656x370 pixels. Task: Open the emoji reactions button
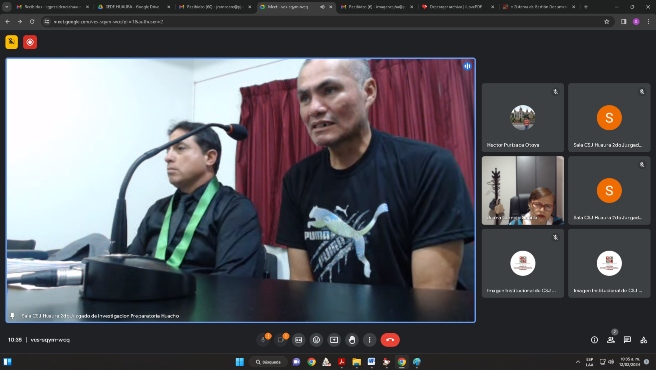coord(316,340)
